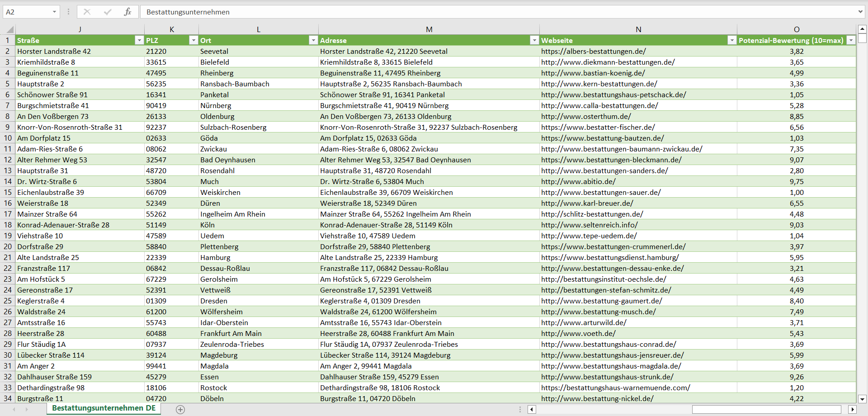Click the horizontal scrollbar right arrow
868x416 pixels.
[x=853, y=409]
